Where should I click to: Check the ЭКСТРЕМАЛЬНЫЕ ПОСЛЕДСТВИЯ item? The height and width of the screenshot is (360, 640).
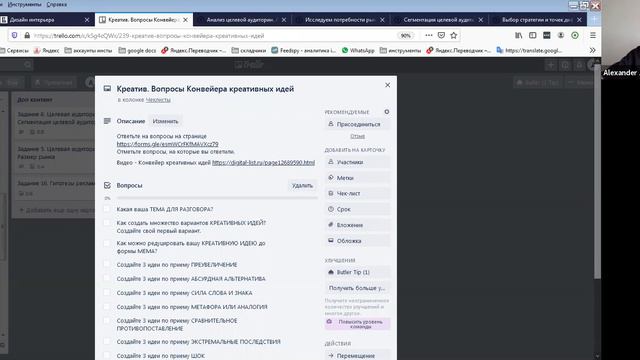point(107,342)
